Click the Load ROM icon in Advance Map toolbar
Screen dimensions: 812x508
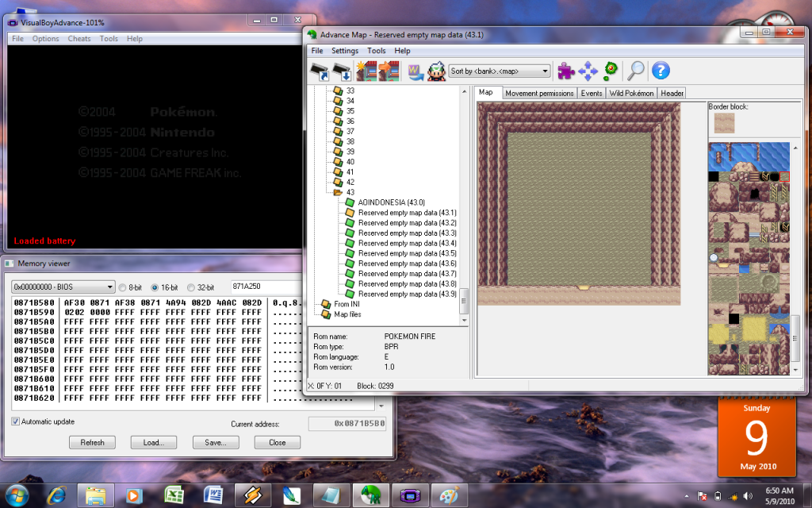point(320,71)
